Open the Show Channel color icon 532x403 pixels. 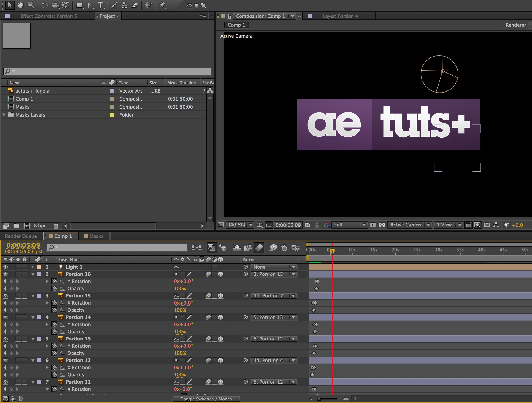[326, 225]
